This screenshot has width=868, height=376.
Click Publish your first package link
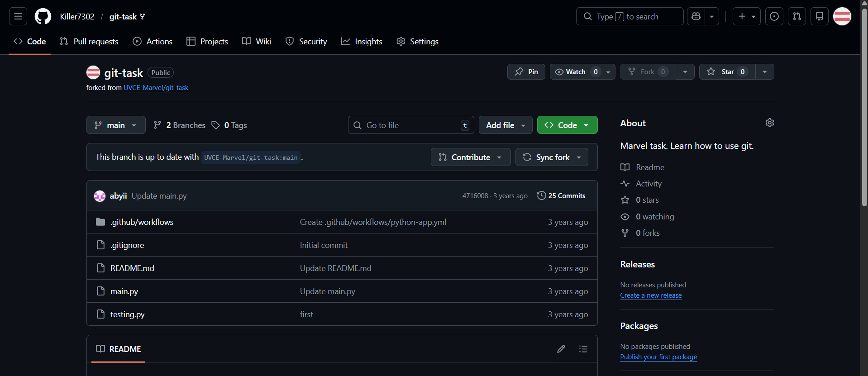tap(658, 357)
